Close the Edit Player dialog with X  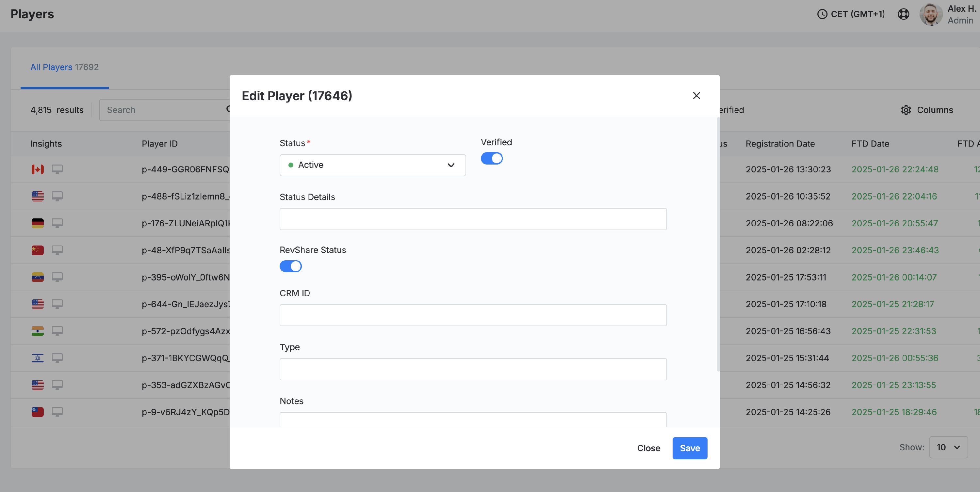click(x=696, y=95)
